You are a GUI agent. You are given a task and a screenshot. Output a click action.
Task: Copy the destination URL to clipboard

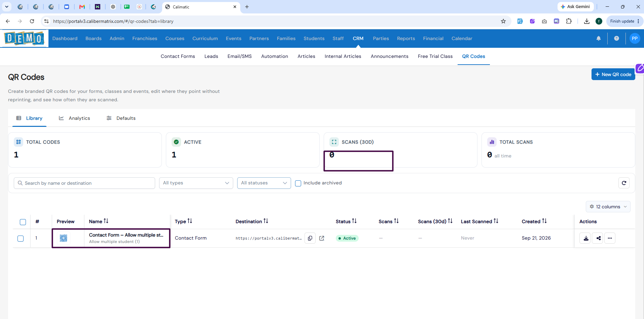tap(310, 238)
